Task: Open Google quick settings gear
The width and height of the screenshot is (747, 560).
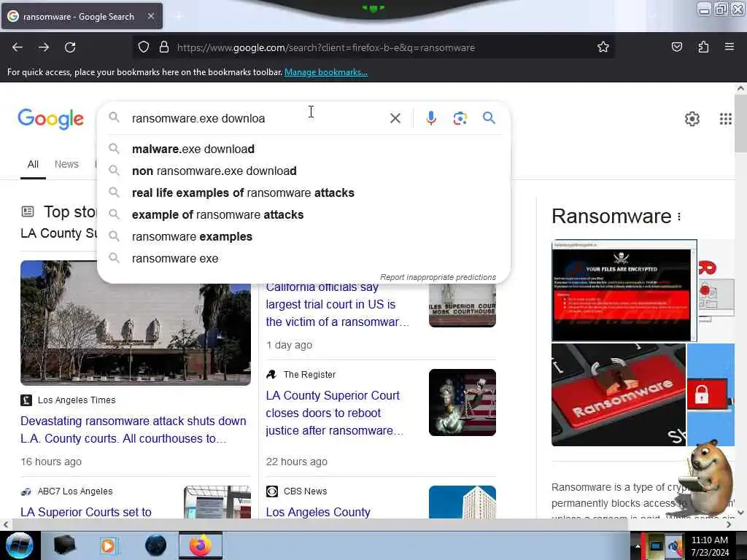Action: click(692, 119)
